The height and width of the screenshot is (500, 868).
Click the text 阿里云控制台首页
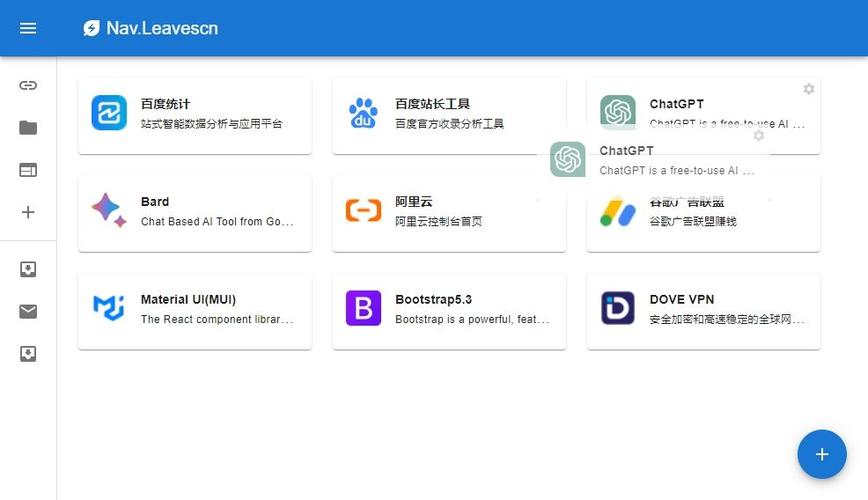[438, 221]
